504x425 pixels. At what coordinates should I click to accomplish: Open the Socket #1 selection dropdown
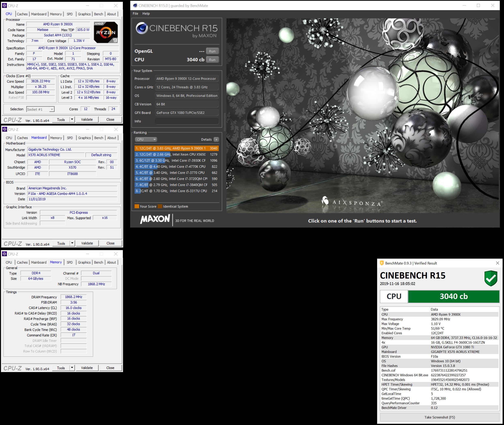coord(41,109)
